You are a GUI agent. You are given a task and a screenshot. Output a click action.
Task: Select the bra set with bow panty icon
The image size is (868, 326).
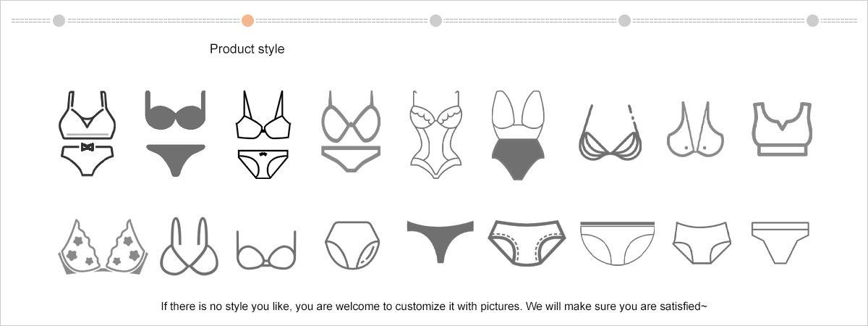pos(87,134)
